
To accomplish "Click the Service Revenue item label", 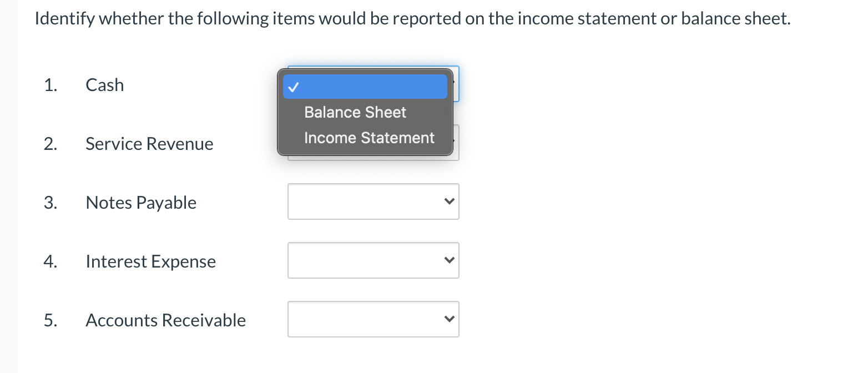I will click(x=149, y=143).
